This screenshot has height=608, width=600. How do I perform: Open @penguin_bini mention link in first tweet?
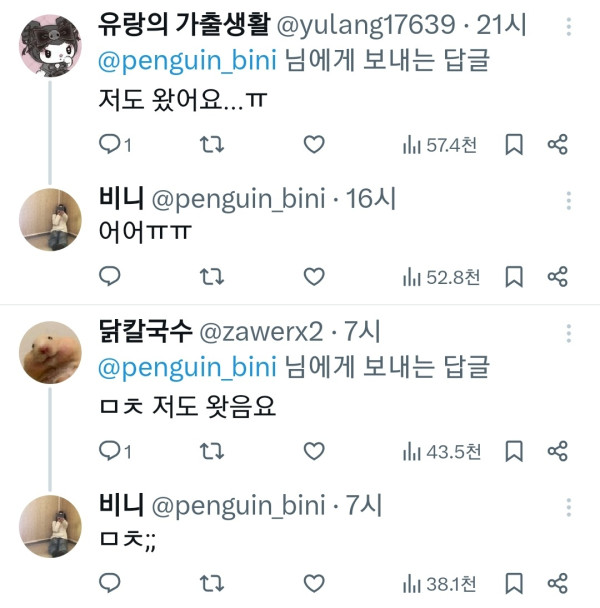(x=187, y=61)
